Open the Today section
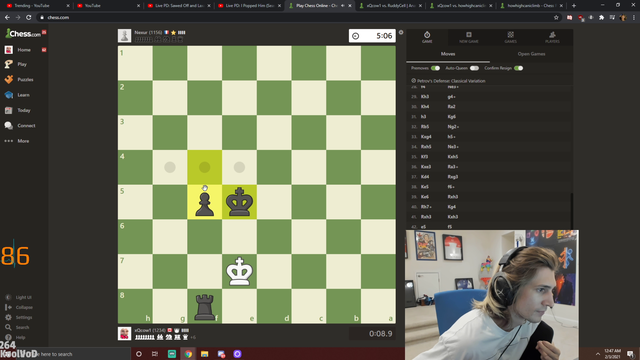The height and width of the screenshot is (360, 640). (x=24, y=110)
